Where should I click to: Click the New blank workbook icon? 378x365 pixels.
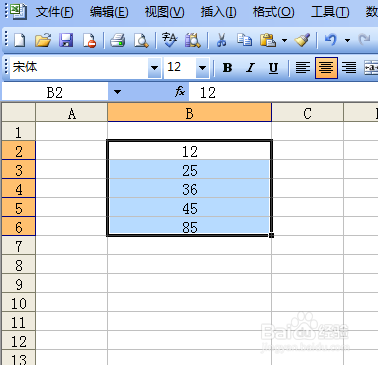click(20, 40)
